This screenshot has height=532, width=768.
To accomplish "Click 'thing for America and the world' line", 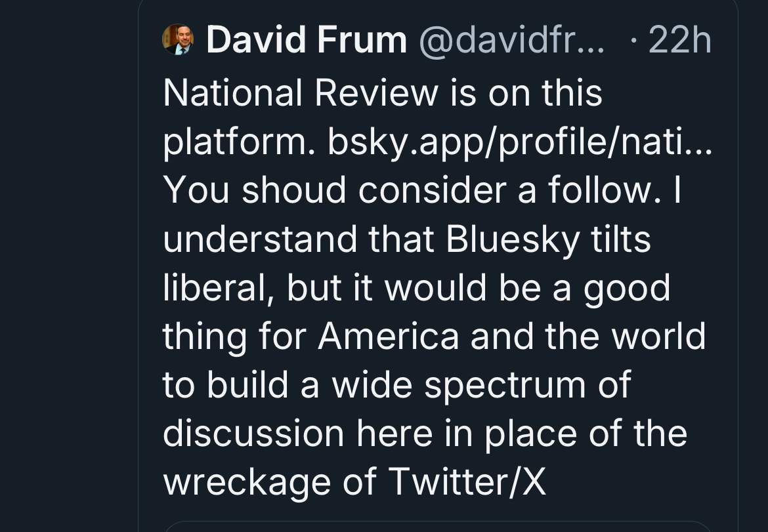I will click(x=434, y=335).
